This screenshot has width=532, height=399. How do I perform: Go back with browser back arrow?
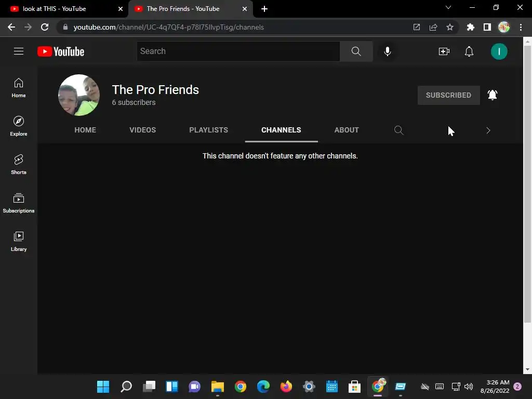tap(11, 27)
